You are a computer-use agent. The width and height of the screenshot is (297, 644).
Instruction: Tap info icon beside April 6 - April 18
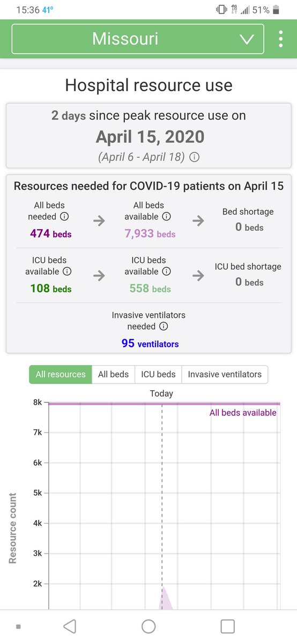tap(195, 158)
